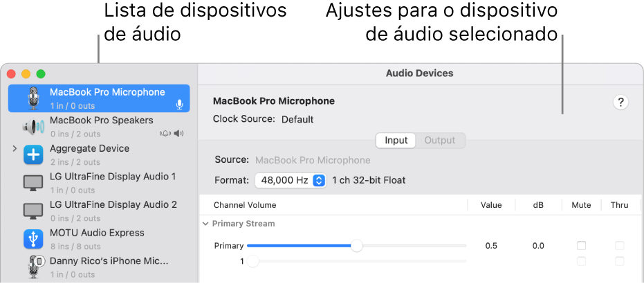Click the MacBook Pro Microphone device icon
Image resolution: width=644 pixels, height=284 pixels.
pos(33,98)
